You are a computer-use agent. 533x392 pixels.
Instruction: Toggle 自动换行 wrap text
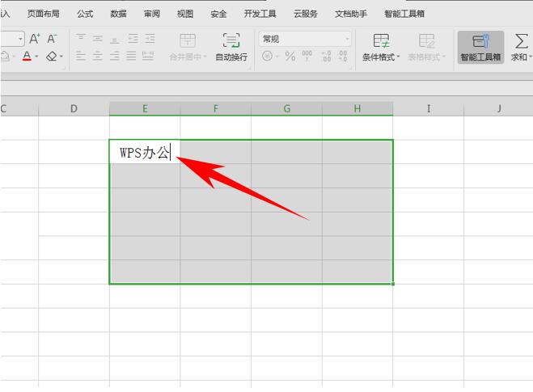[x=231, y=47]
